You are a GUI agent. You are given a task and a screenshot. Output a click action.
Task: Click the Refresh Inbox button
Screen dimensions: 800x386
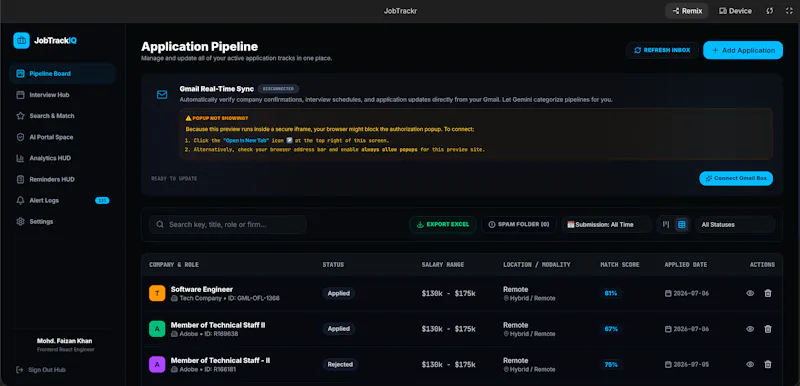662,50
